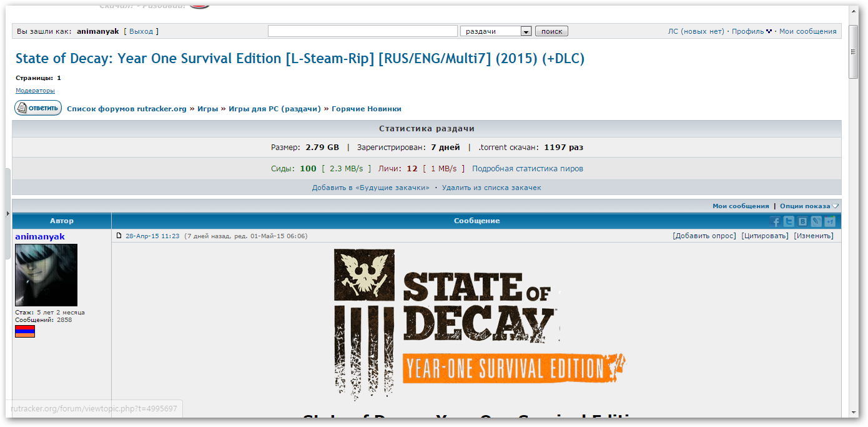The width and height of the screenshot is (868, 427).
Task: Open the Профиль menu arrow
Action: point(769,31)
